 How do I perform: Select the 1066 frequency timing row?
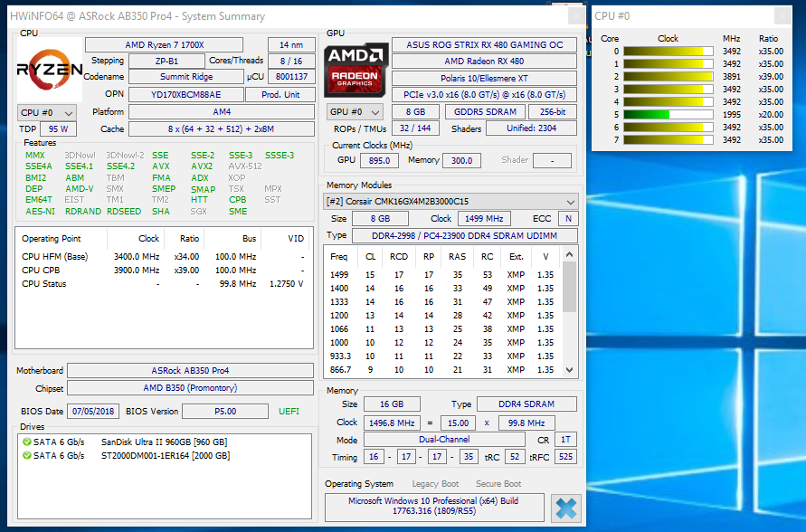443,329
